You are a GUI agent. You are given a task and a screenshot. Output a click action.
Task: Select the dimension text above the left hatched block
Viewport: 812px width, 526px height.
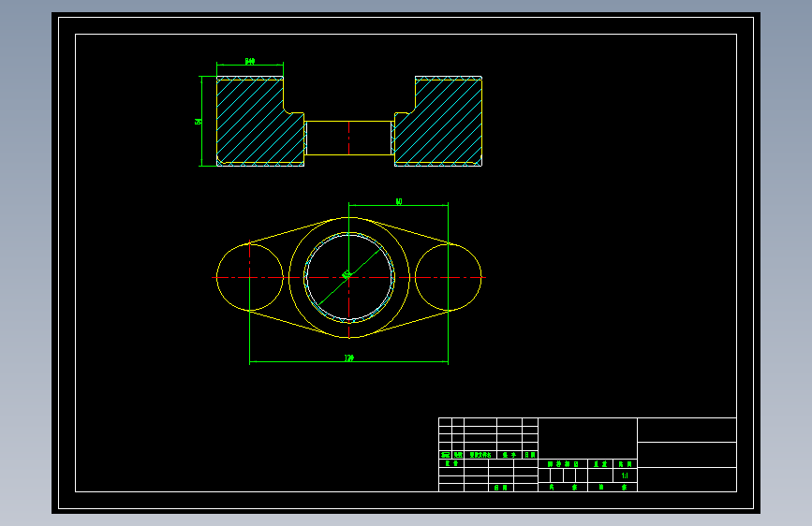tap(250, 62)
